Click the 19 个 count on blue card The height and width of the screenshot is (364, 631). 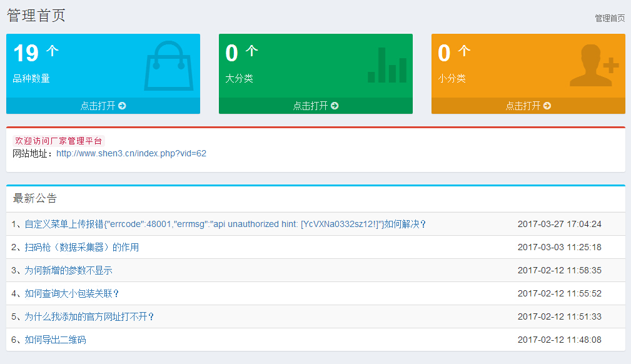coord(36,53)
